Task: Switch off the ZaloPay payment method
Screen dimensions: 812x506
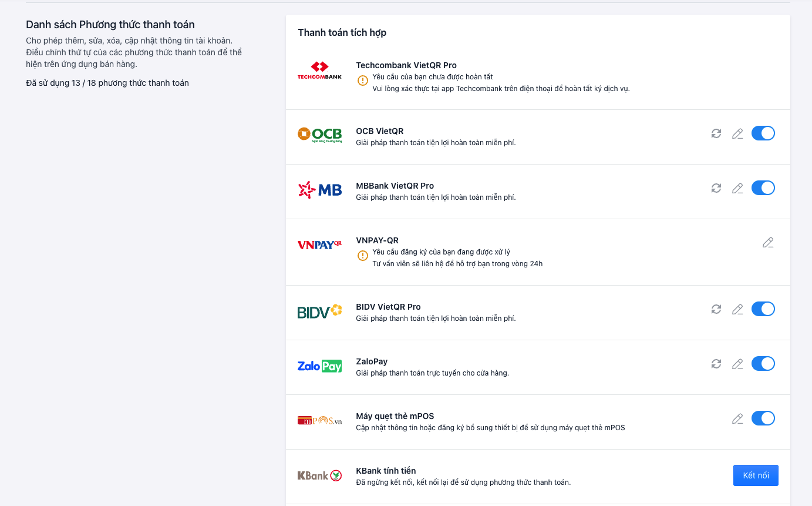Action: click(x=763, y=364)
